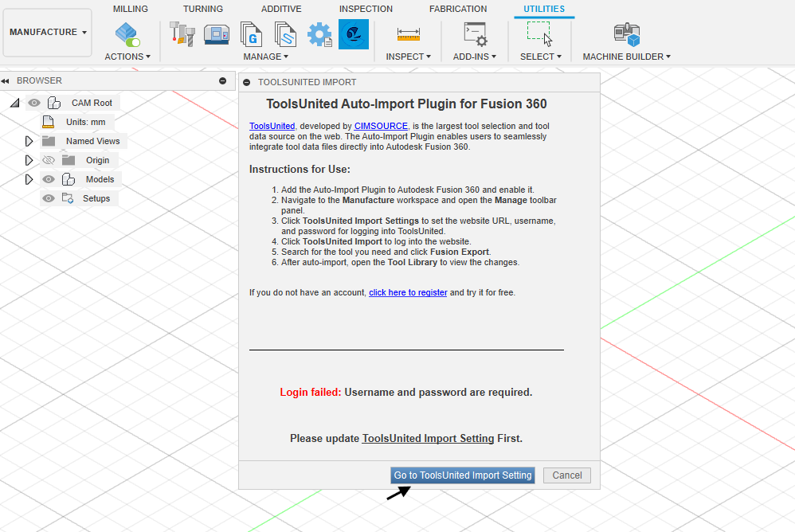Select the Setups label in browser
The height and width of the screenshot is (532, 795).
coord(96,198)
